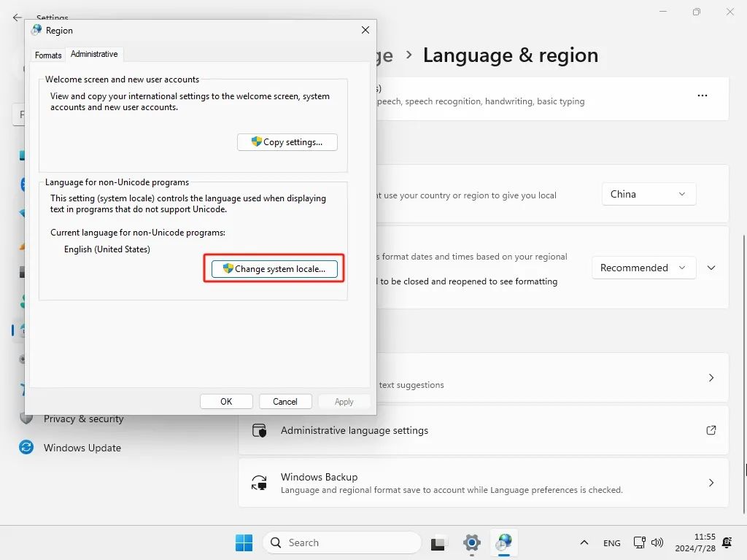Cancel the Region dialog
Image resolution: width=747 pixels, height=560 pixels.
click(285, 402)
